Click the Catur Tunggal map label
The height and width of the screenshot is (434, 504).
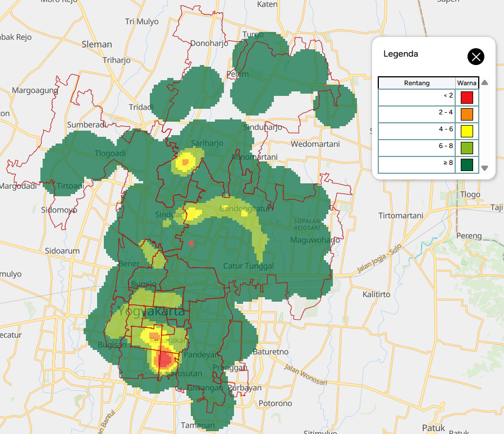[x=249, y=266]
